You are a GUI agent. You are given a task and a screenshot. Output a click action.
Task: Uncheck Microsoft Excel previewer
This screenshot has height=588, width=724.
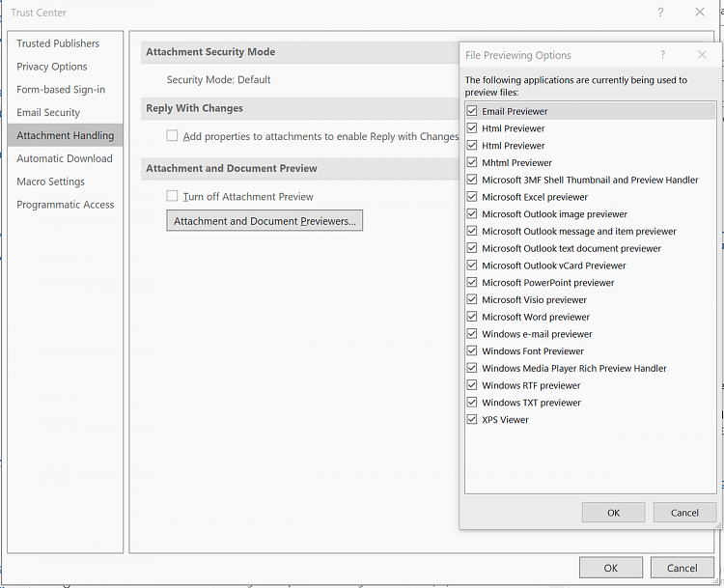472,196
